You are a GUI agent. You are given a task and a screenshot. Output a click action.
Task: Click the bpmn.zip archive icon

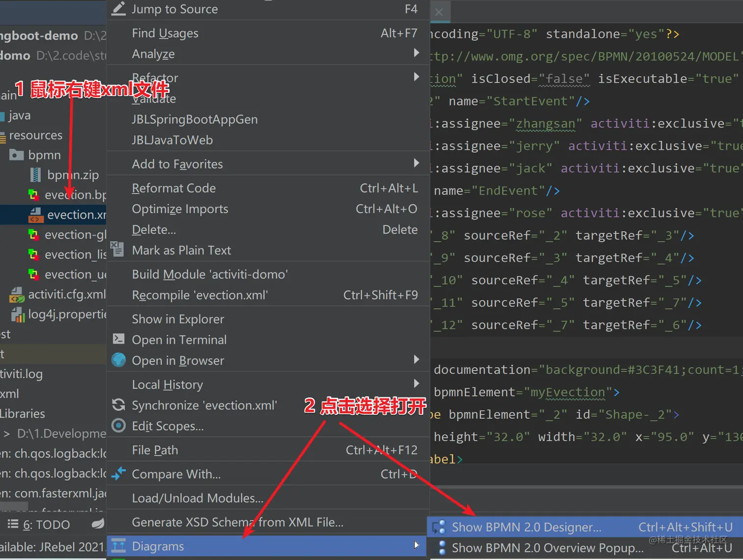click(x=35, y=174)
